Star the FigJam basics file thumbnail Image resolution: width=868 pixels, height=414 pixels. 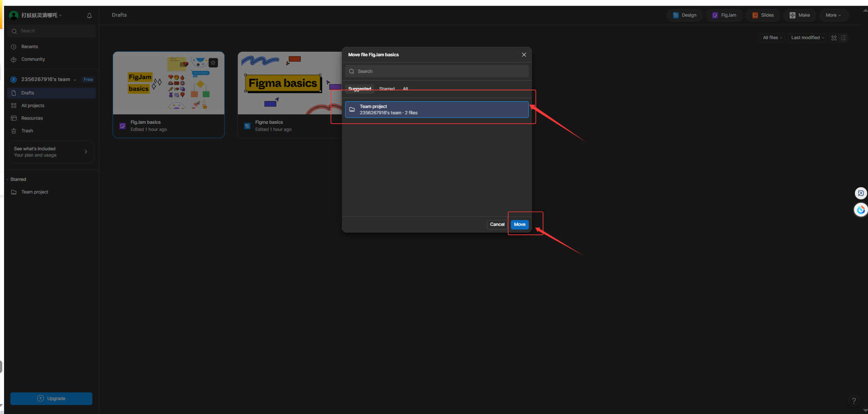214,63
